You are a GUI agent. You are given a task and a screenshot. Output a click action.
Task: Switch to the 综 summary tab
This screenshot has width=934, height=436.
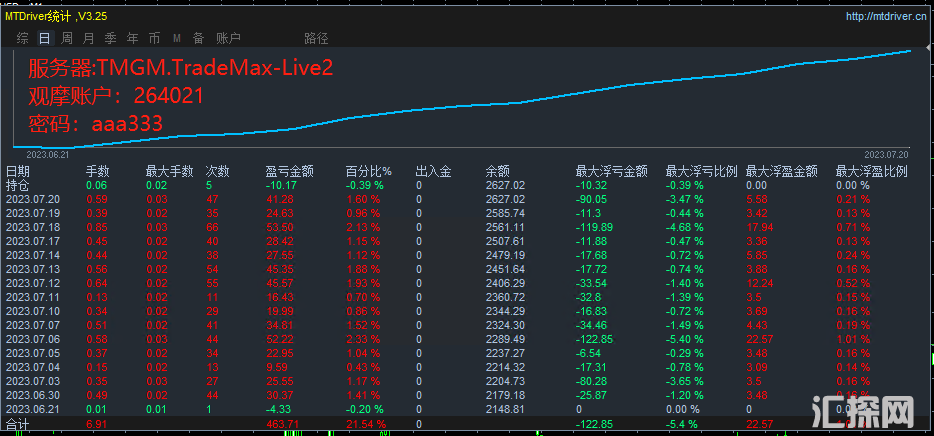point(23,39)
